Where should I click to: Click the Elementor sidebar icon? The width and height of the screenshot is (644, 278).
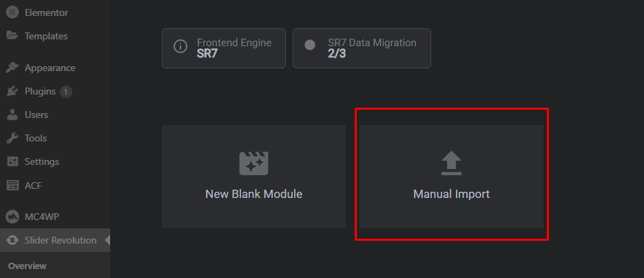tap(12, 12)
